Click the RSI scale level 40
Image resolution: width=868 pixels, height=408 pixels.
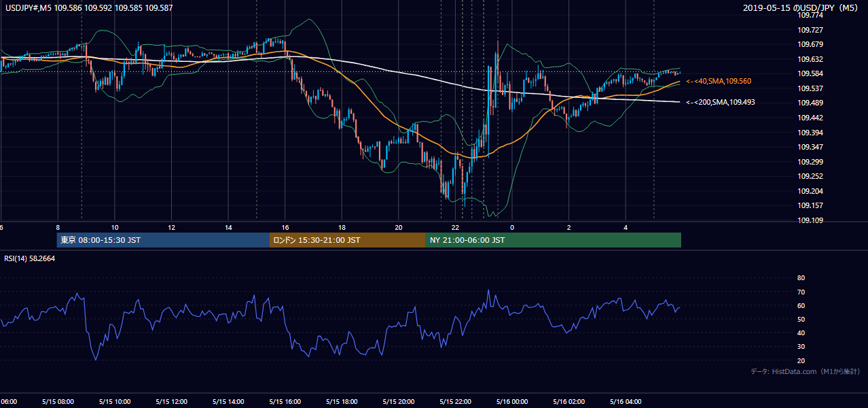801,333
